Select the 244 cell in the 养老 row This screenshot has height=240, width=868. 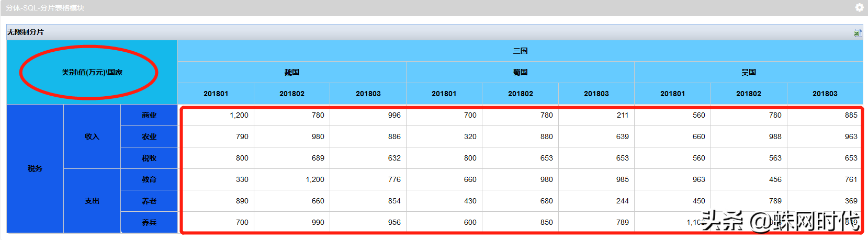click(596, 201)
